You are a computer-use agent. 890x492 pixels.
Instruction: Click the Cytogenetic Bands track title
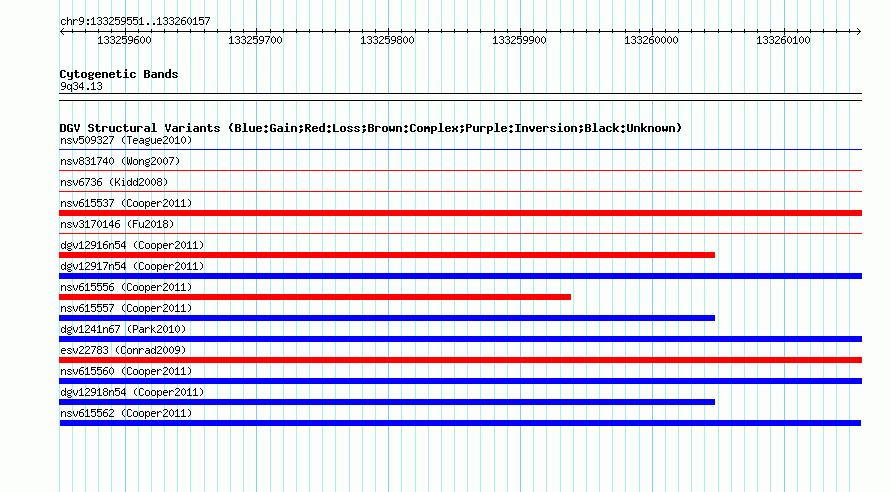click(119, 74)
